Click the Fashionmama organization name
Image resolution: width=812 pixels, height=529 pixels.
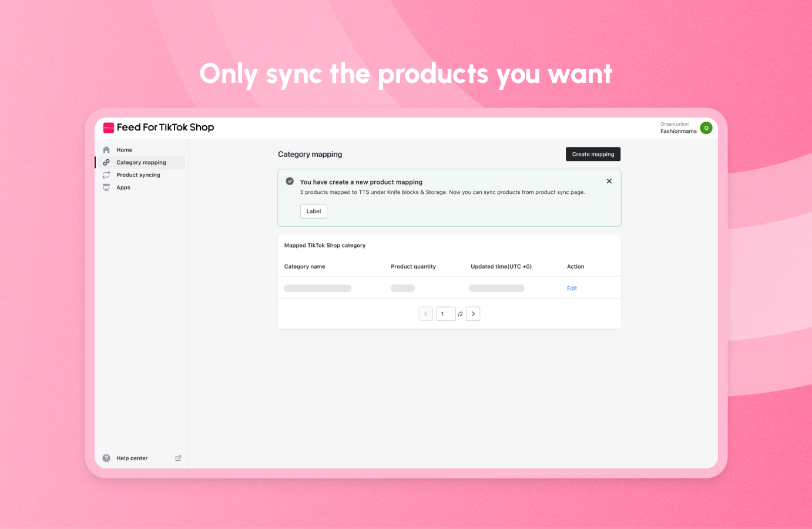(x=679, y=131)
